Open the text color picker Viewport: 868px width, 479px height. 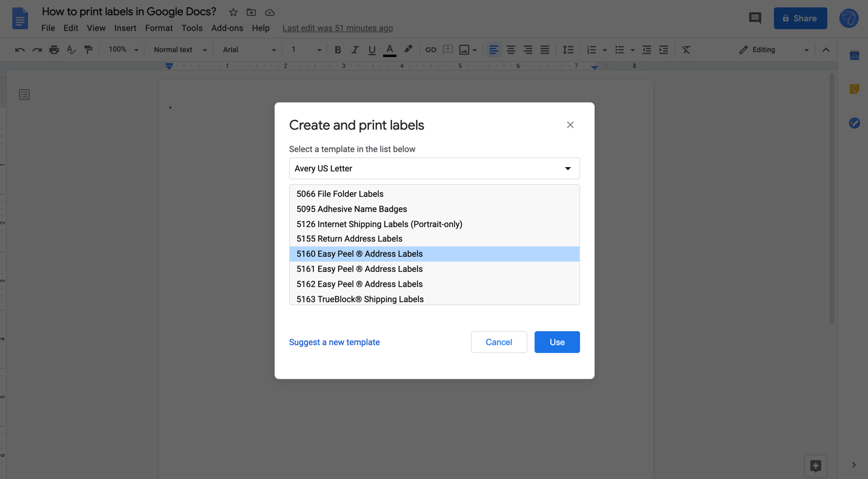click(x=390, y=50)
